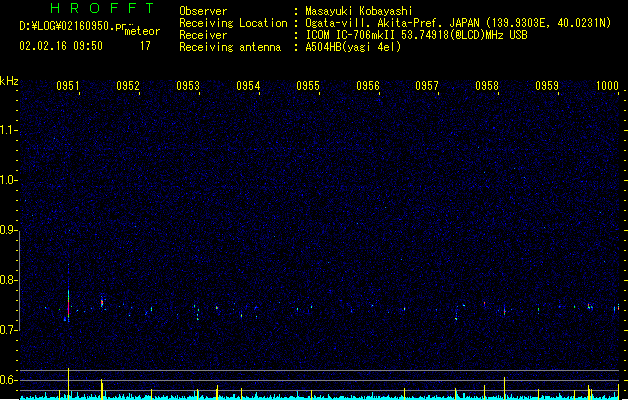The width and height of the screenshot is (629, 400).
Task: Click the date stamp 02.02.16 09:50
Action: click(x=61, y=46)
